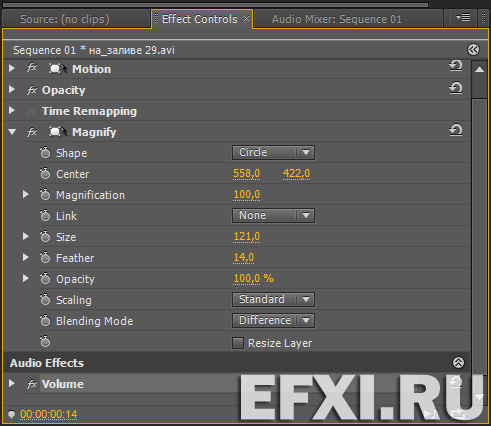The image size is (491, 426).
Task: Click the Size value 121,0
Action: [247, 236]
